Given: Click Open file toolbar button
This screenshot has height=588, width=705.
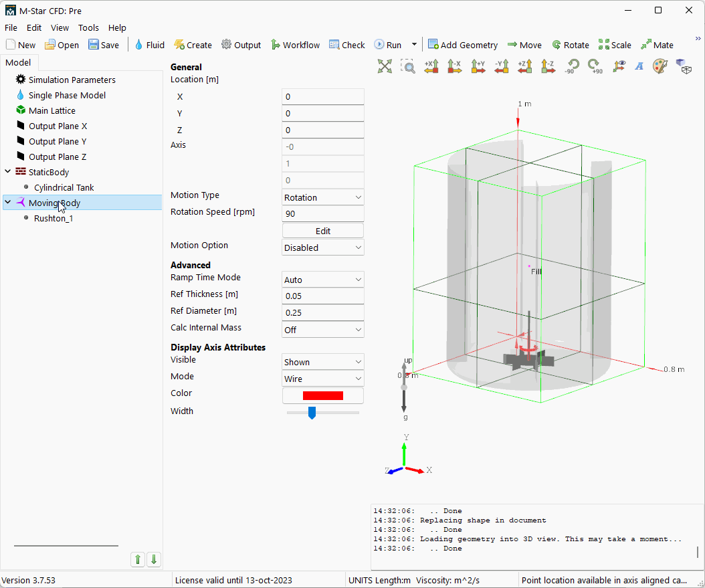Looking at the screenshot, I should [62, 45].
